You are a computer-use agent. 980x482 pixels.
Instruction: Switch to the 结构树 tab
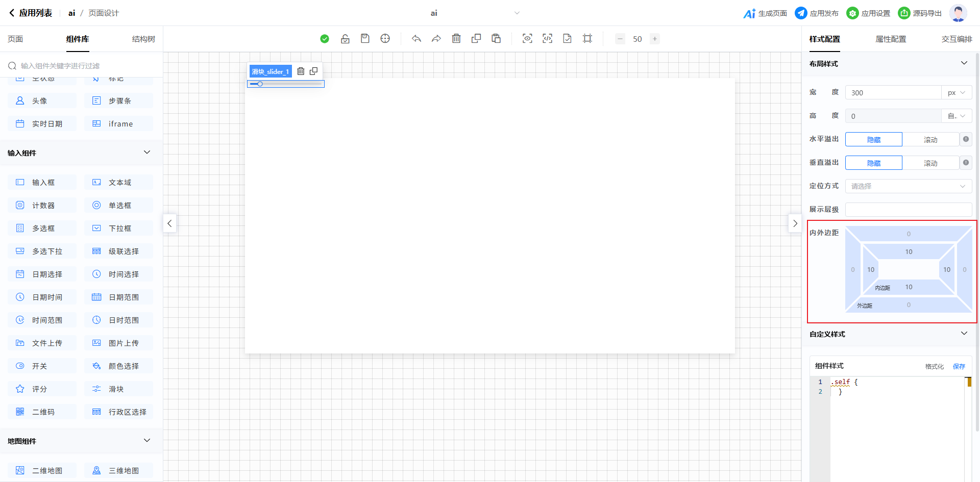[143, 39]
